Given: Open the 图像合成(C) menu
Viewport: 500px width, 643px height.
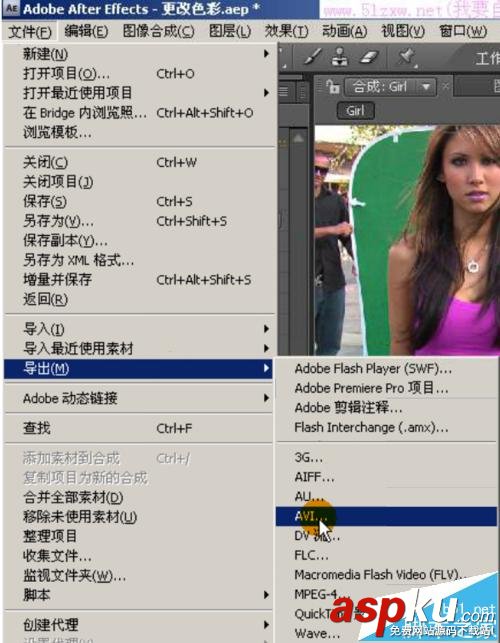Looking at the screenshot, I should point(159,31).
